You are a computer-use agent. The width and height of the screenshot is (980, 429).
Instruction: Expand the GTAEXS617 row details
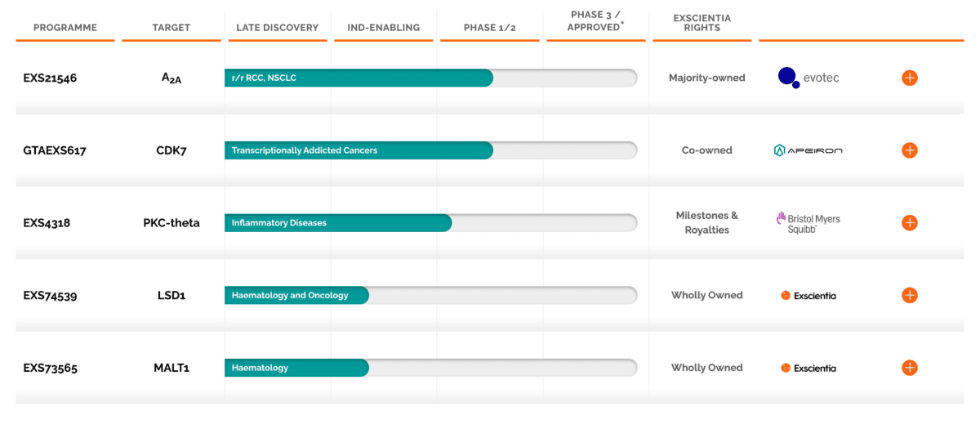pos(909,150)
